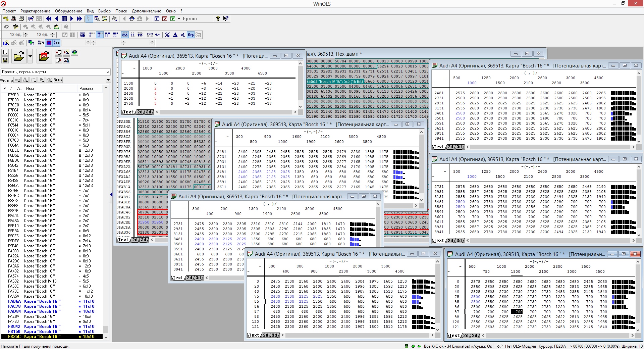Save project with the floppy disk icon
The height and width of the screenshot is (349, 644).
pos(5,60)
